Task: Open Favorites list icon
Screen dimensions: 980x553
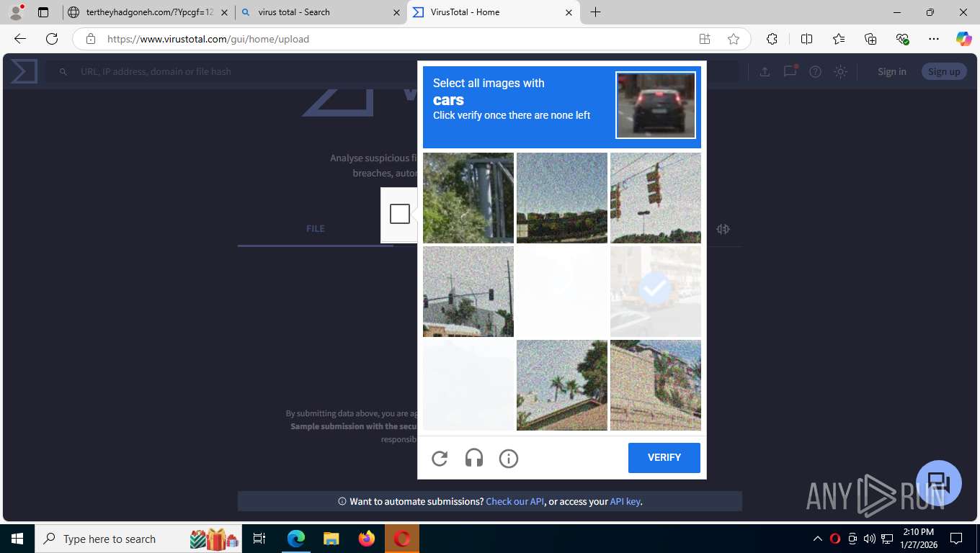Action: tap(839, 39)
